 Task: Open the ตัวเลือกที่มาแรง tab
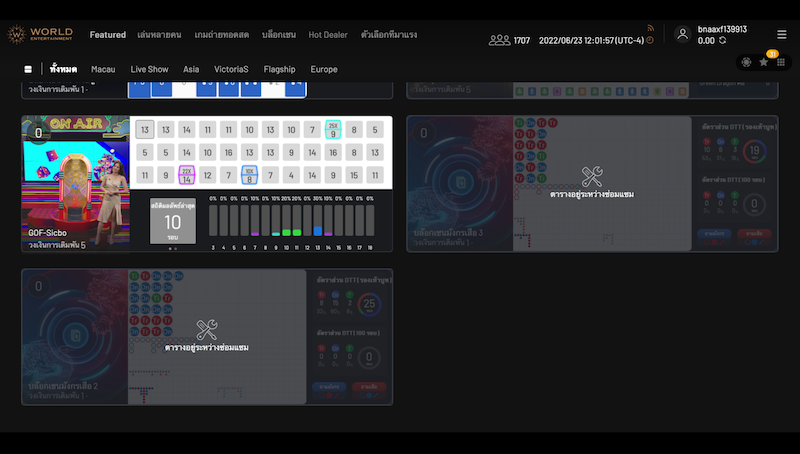pyautogui.click(x=389, y=35)
